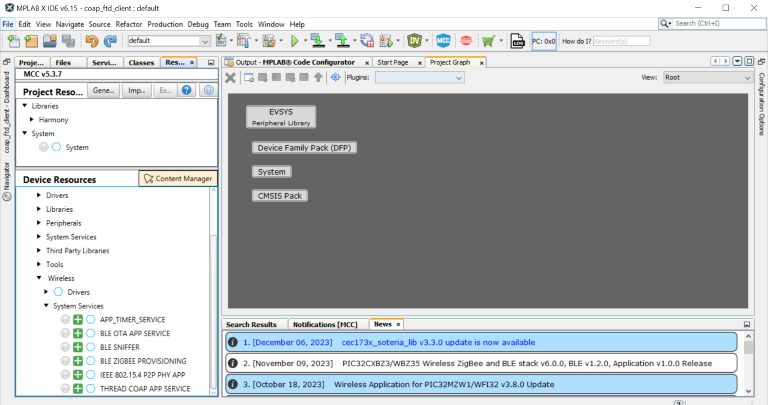Add BLE OTA APP SERVICE green plus
Viewport: 768px width, 405px height.
78,333
